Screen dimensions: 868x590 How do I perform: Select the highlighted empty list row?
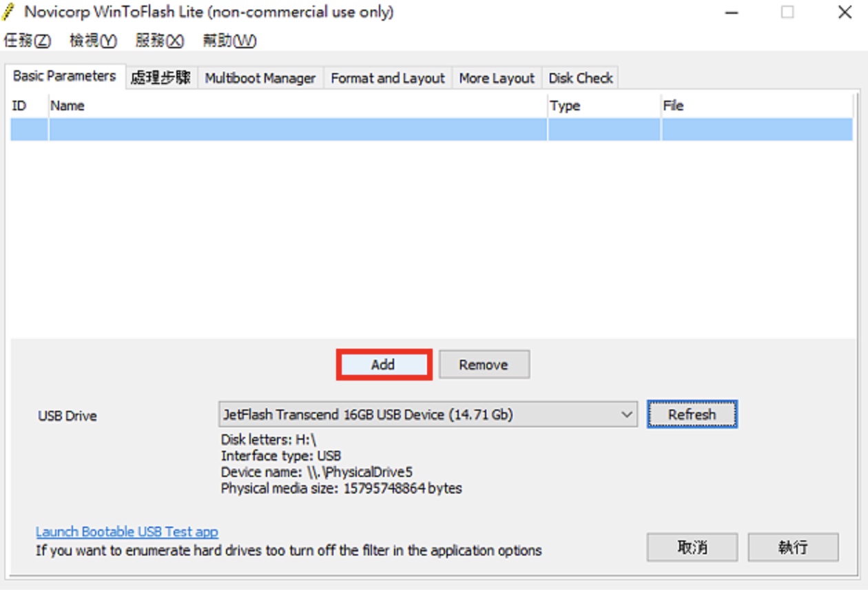[x=431, y=130]
